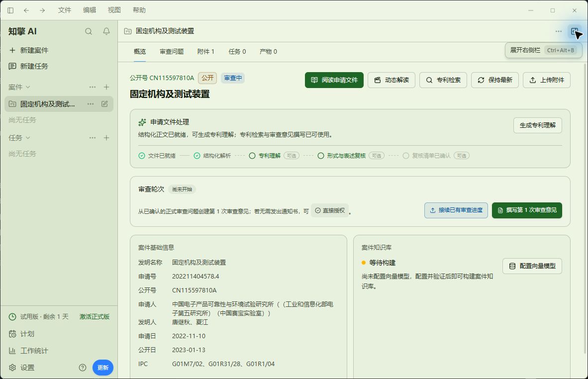Switch to the 概览 tab
Viewport: 588px width, 379px height.
pyautogui.click(x=140, y=52)
